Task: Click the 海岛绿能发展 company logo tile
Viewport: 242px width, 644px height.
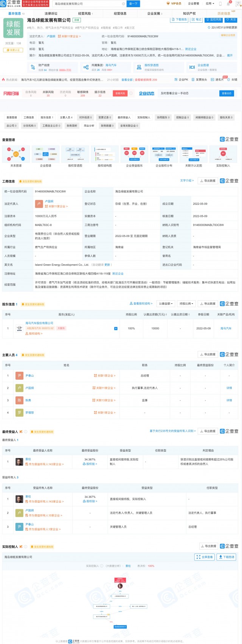Action: click(x=13, y=29)
